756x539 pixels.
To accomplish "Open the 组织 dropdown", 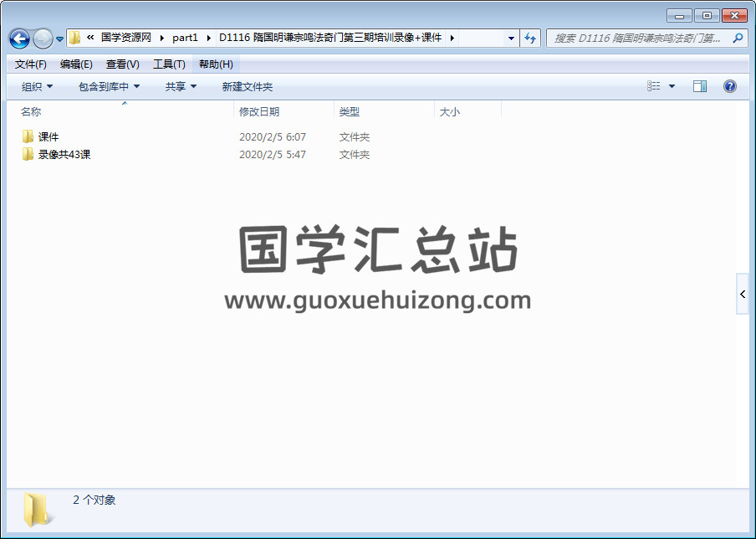I will (37, 87).
